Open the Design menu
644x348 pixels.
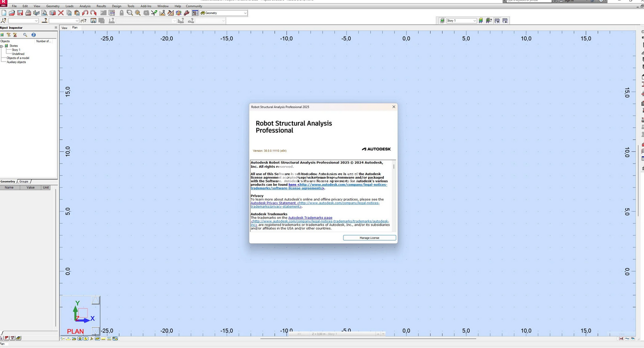[x=117, y=6]
